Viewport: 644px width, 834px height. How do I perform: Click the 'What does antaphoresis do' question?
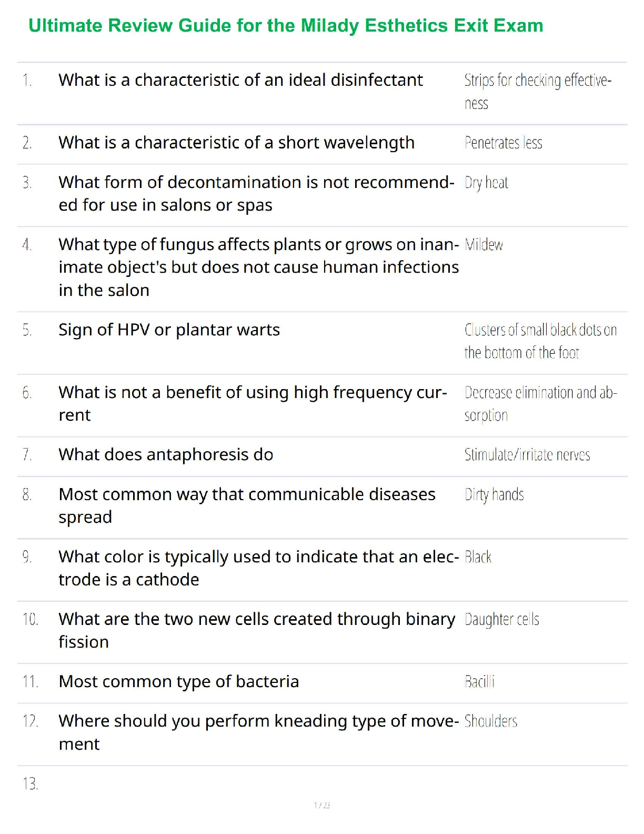coord(166,455)
